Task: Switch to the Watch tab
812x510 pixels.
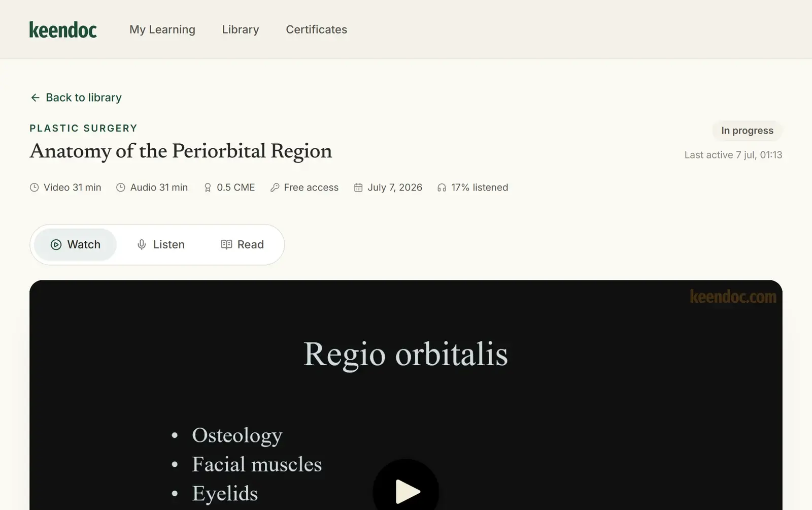Action: coord(76,245)
